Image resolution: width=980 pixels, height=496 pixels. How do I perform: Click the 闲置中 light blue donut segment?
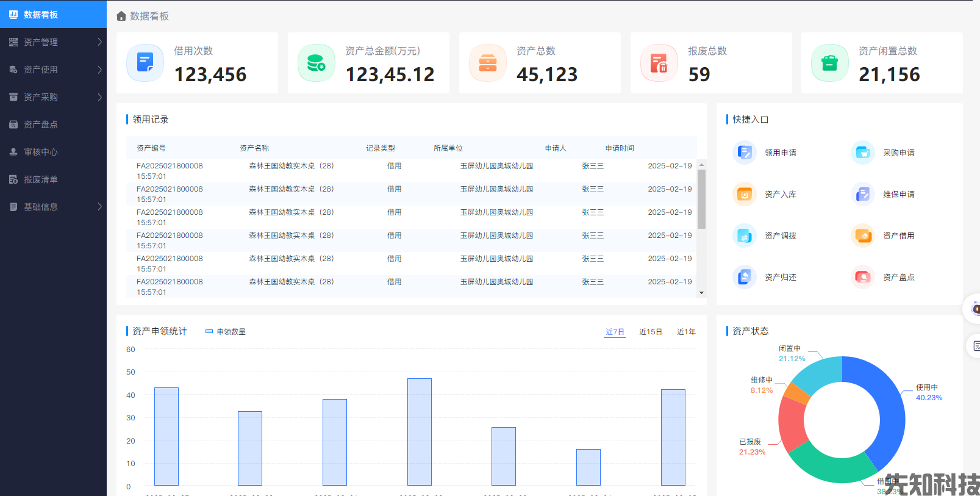tap(821, 375)
